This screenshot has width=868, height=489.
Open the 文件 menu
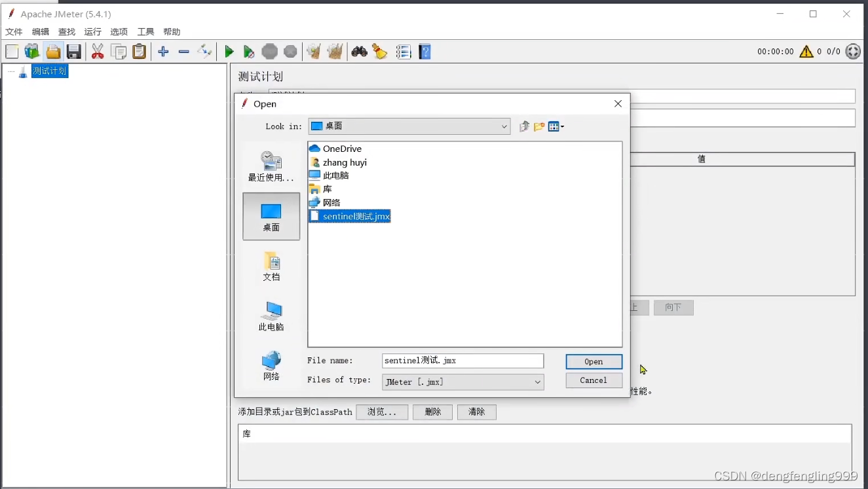click(14, 31)
